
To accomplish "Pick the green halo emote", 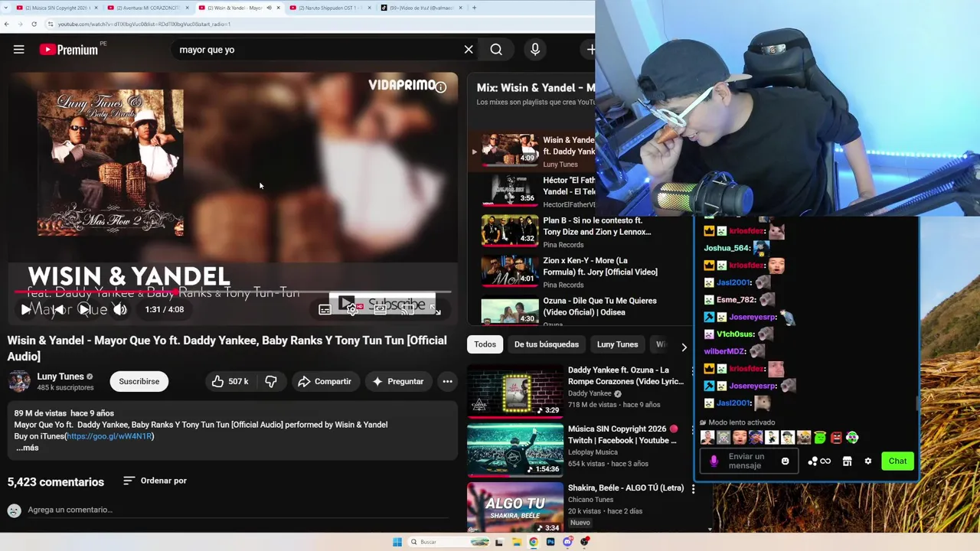I will pyautogui.click(x=820, y=438).
